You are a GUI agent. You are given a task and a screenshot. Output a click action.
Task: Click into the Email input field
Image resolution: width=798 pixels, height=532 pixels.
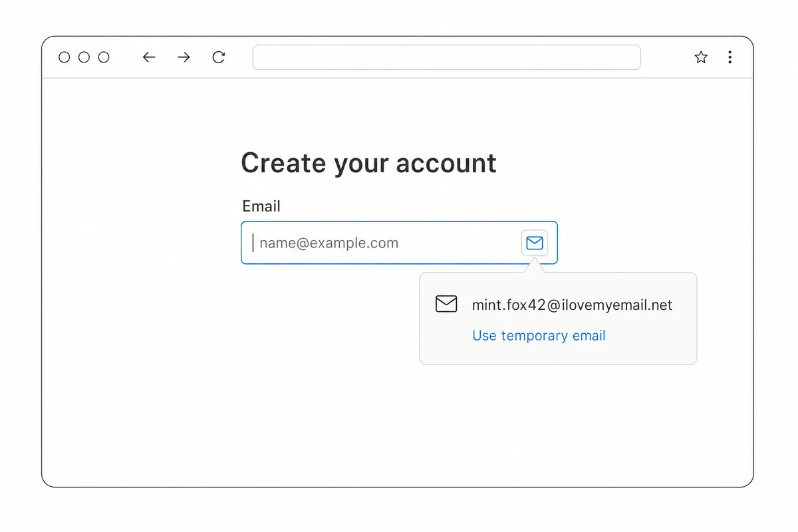point(399,243)
